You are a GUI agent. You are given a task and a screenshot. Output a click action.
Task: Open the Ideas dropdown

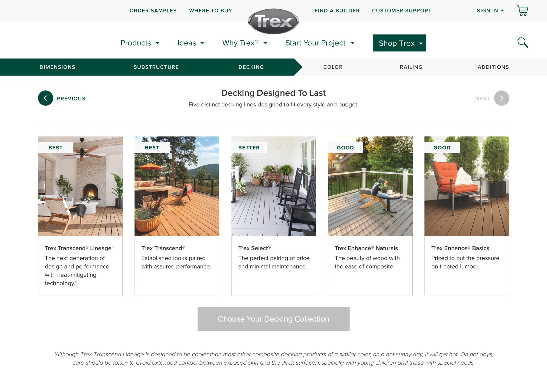coord(190,43)
